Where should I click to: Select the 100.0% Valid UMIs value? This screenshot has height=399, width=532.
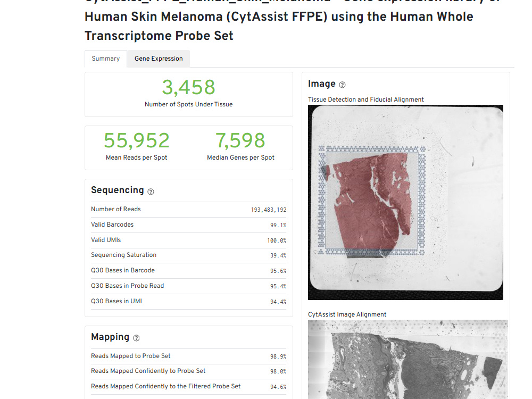click(277, 240)
